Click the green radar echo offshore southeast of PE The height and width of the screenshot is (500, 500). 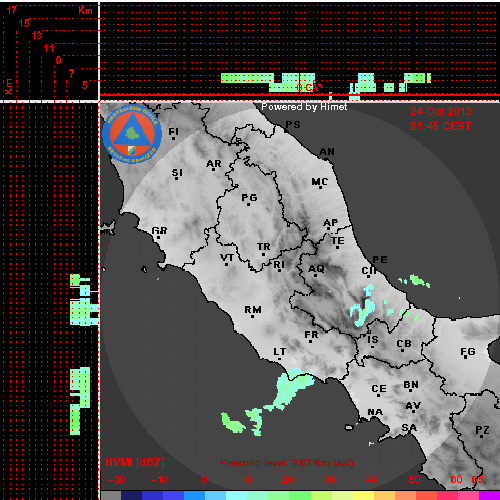pyautogui.click(x=419, y=281)
